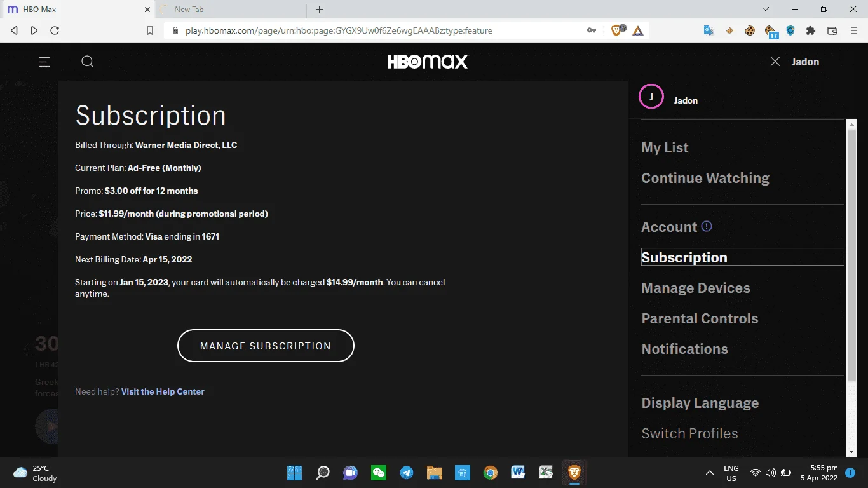The height and width of the screenshot is (488, 868).
Task: Open the HBO Max search icon
Action: (x=88, y=62)
